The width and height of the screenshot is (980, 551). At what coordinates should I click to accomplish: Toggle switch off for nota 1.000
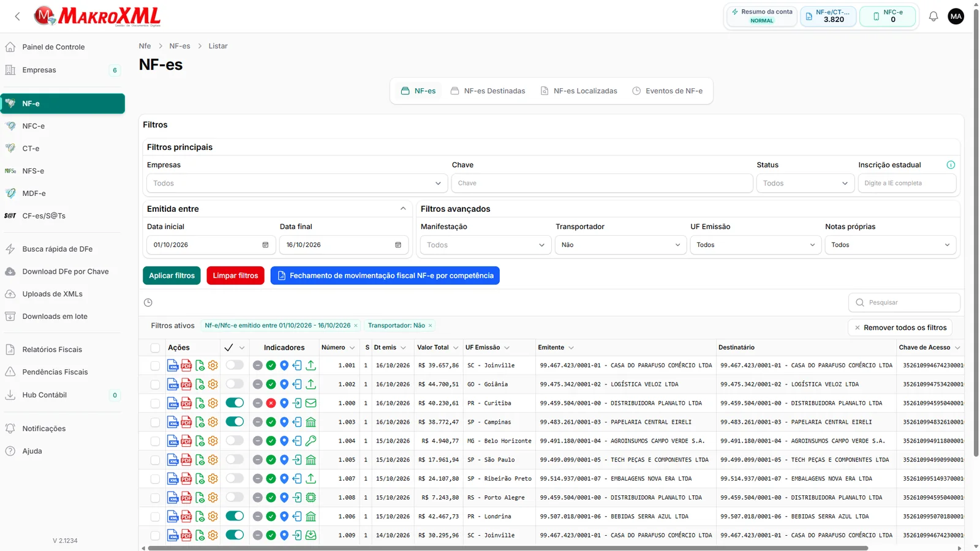coord(235,403)
